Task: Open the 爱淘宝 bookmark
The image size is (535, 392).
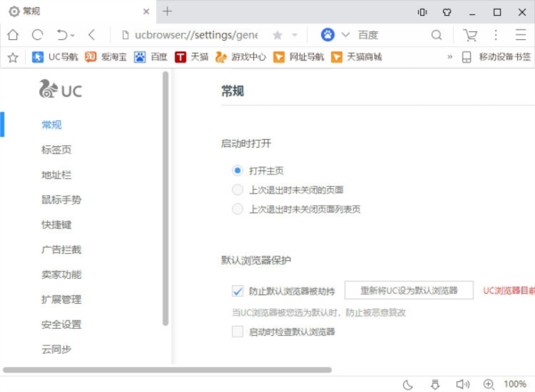Action: click(106, 57)
